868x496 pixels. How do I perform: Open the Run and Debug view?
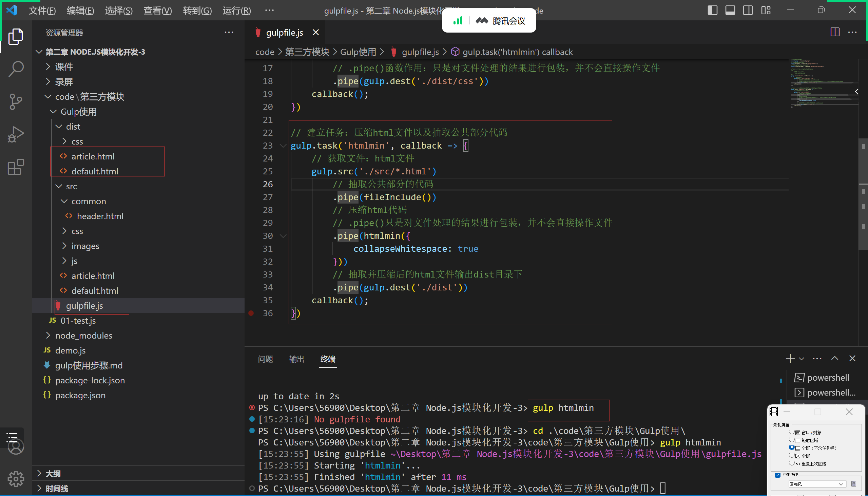tap(16, 134)
